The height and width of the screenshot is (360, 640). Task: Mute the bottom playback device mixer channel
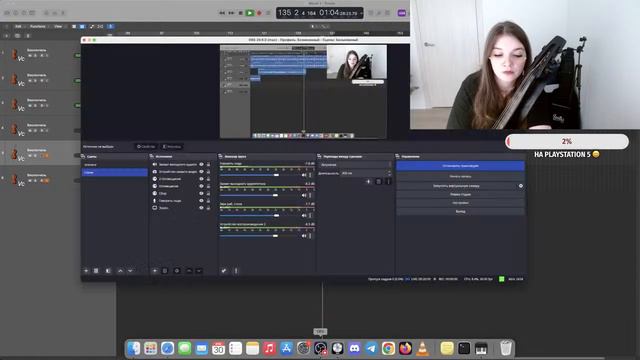304,236
